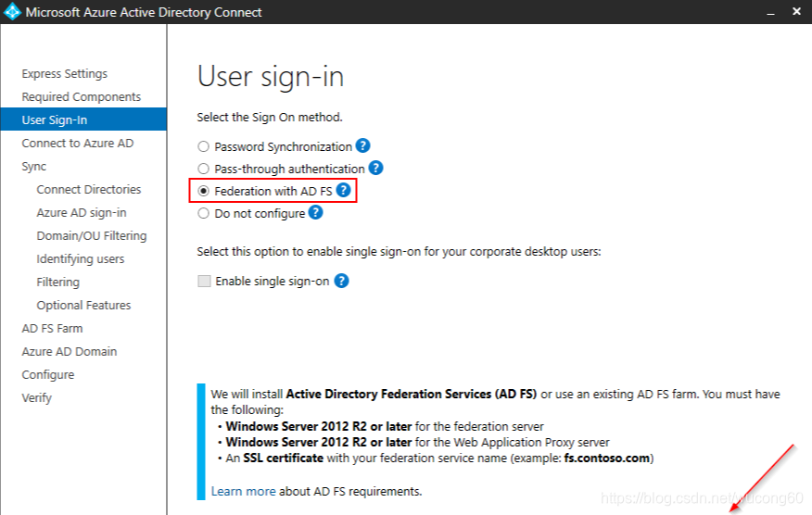
Task: Click the window title 'Microsoft Azure Active Directory Connect'
Action: 144,12
